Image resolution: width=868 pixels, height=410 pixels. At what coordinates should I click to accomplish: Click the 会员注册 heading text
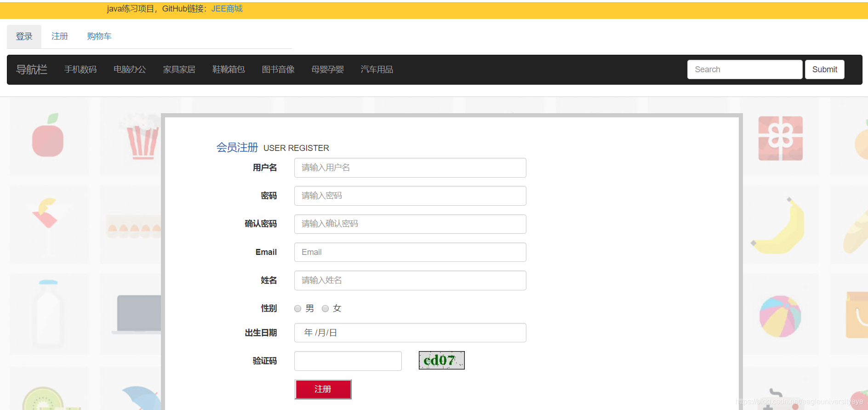tap(237, 147)
